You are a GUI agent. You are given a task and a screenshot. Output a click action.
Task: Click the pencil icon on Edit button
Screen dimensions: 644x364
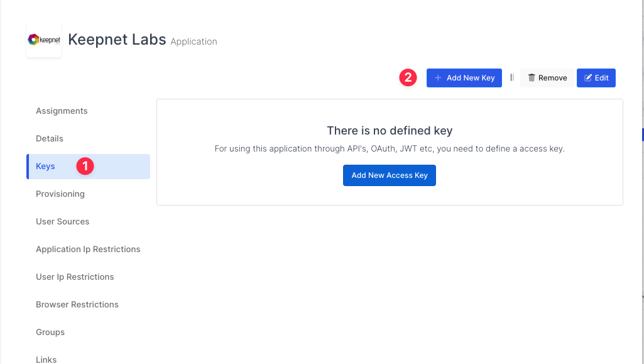(x=588, y=78)
